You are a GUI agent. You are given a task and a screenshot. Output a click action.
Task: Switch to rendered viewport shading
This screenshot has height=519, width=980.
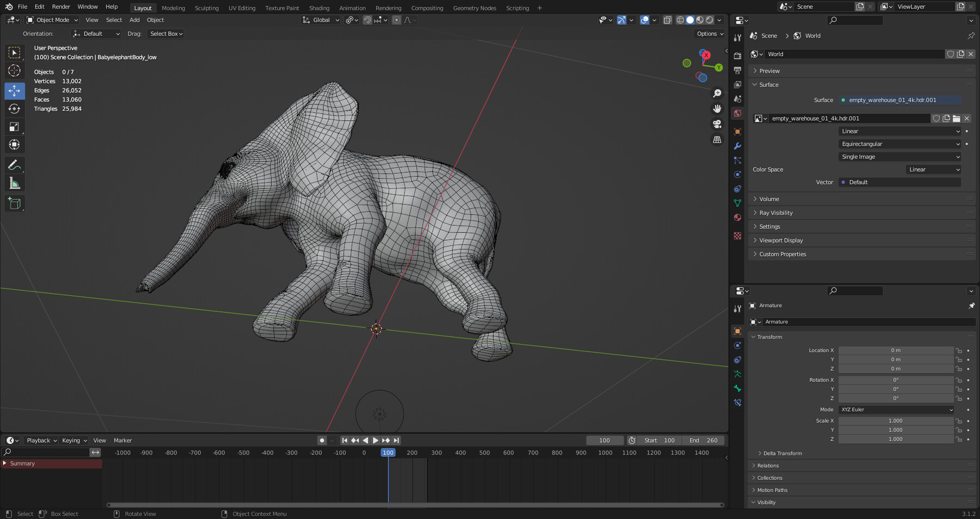coord(710,20)
